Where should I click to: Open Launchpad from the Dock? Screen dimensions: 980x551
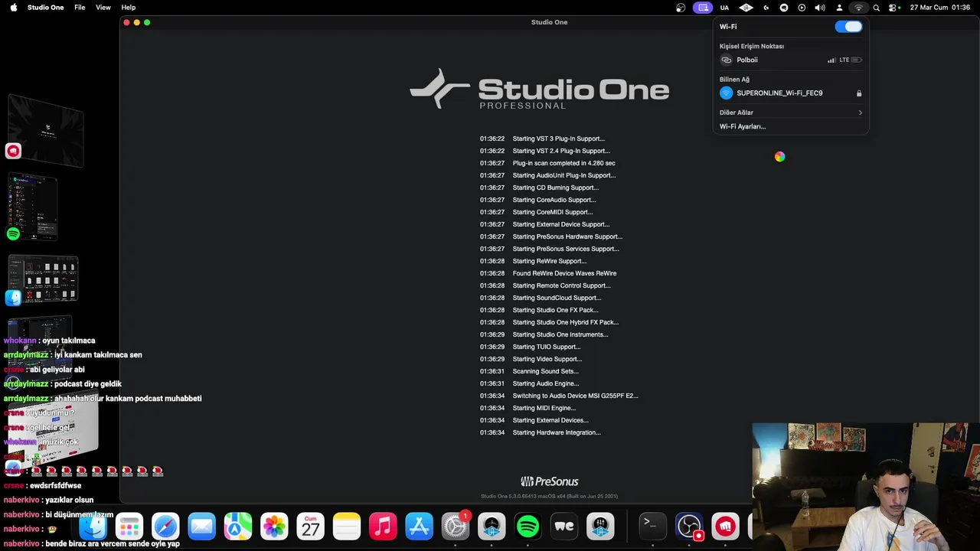point(129,527)
